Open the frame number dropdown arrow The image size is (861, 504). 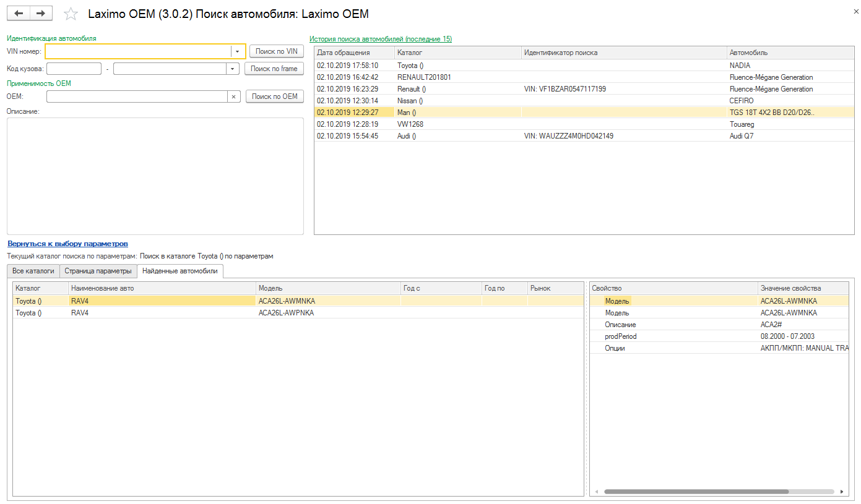click(x=233, y=69)
